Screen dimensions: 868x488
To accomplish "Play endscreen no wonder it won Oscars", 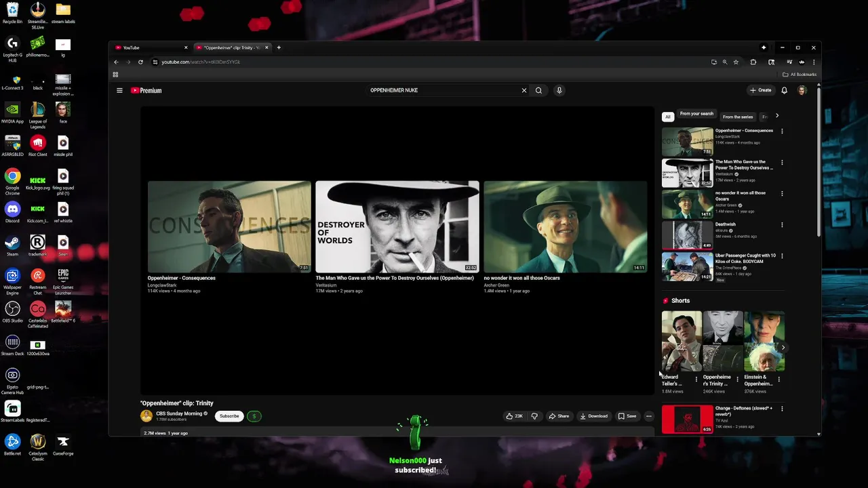I will pos(566,226).
